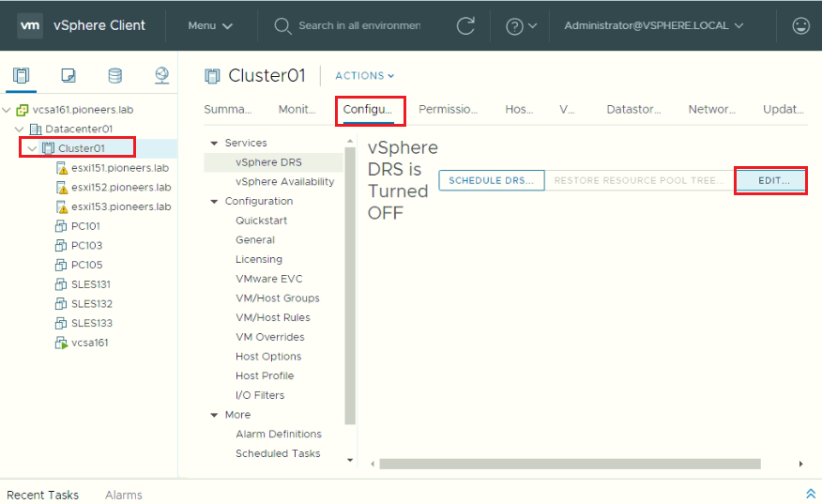Open Quickstart configuration page
Image resolution: width=822 pixels, height=504 pixels.
click(x=261, y=221)
